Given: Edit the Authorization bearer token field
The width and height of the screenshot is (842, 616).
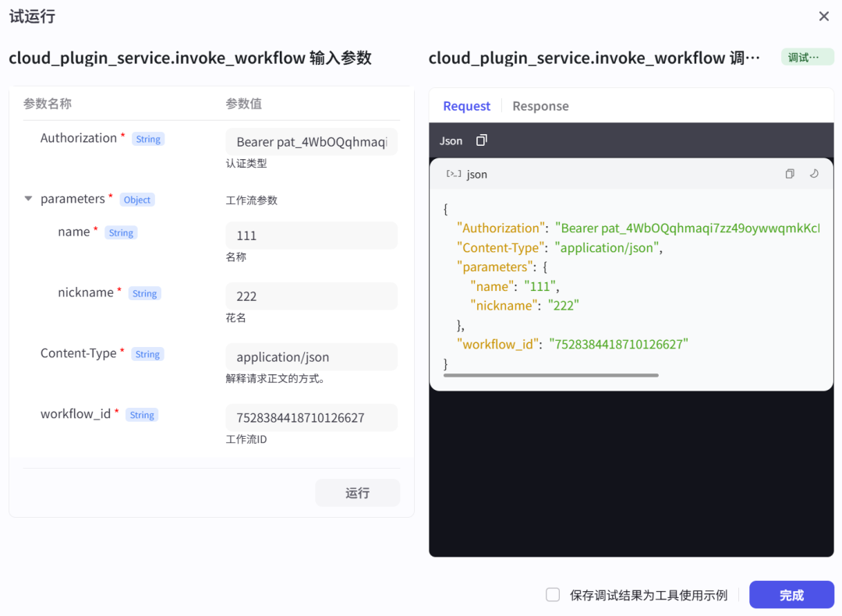Looking at the screenshot, I should (x=311, y=142).
